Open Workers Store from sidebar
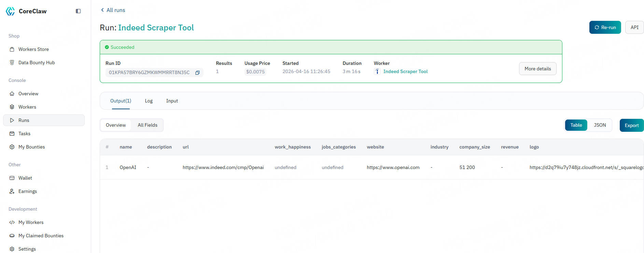The height and width of the screenshot is (253, 644). pyautogui.click(x=33, y=49)
